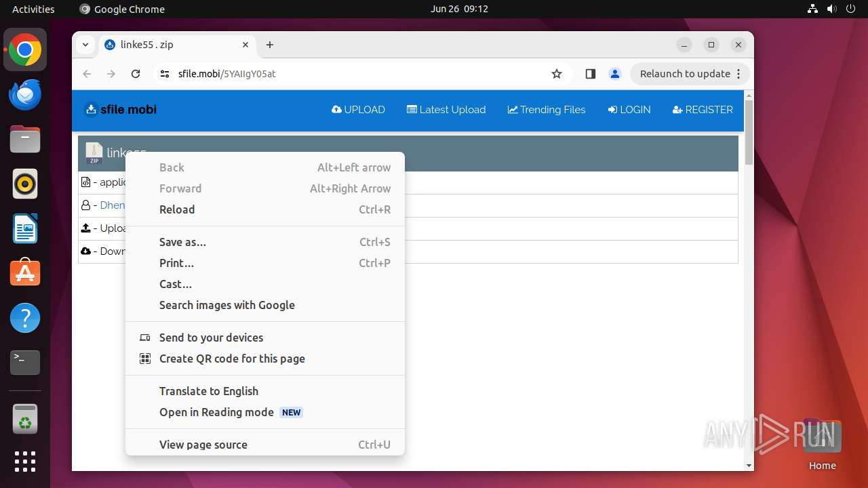Image resolution: width=868 pixels, height=488 pixels.
Task: Choose Create QR code for this page
Action: click(265, 359)
